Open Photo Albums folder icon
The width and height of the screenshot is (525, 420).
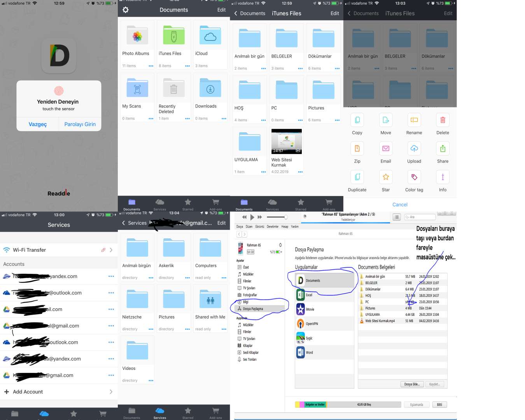137,35
